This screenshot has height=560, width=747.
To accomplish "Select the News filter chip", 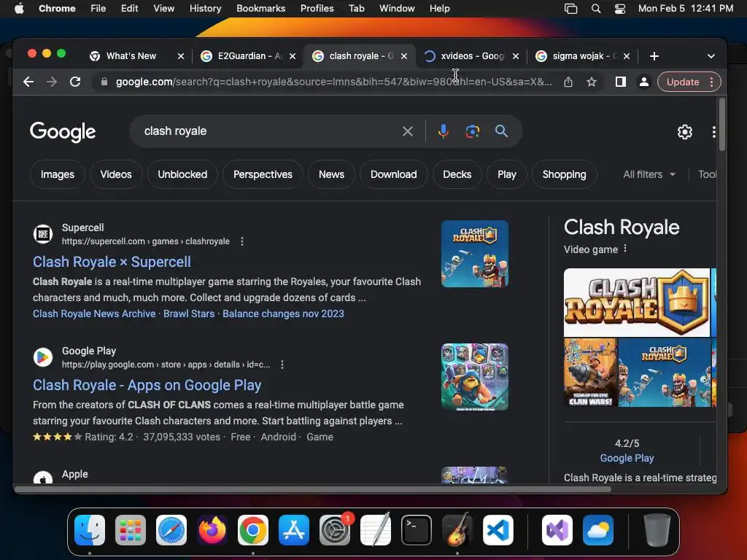I will coord(331,175).
